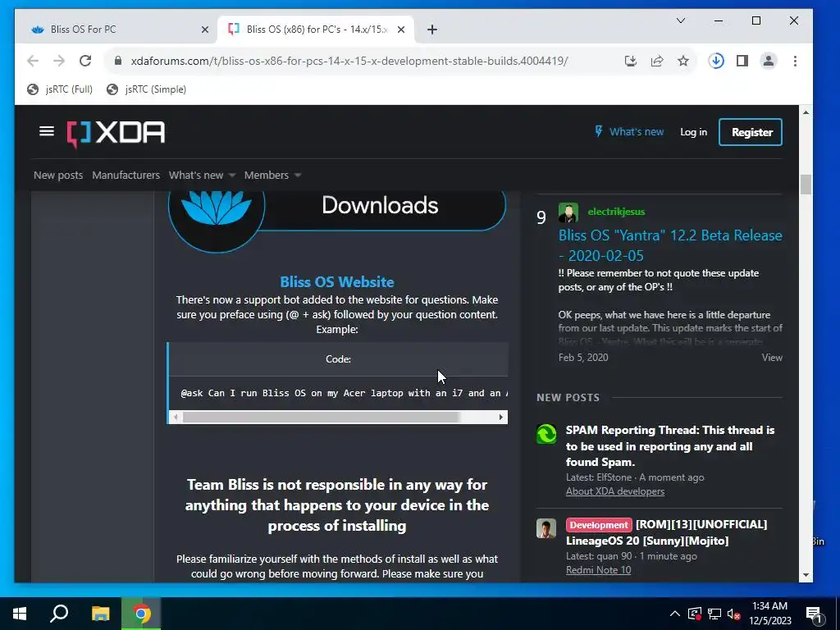This screenshot has height=630, width=840.
Task: Close the Bliss OS For PC tab
Action: pyautogui.click(x=204, y=30)
